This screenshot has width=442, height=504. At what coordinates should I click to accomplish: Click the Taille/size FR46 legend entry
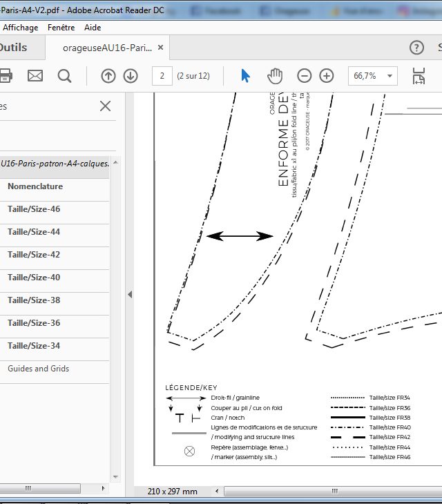pos(390,457)
